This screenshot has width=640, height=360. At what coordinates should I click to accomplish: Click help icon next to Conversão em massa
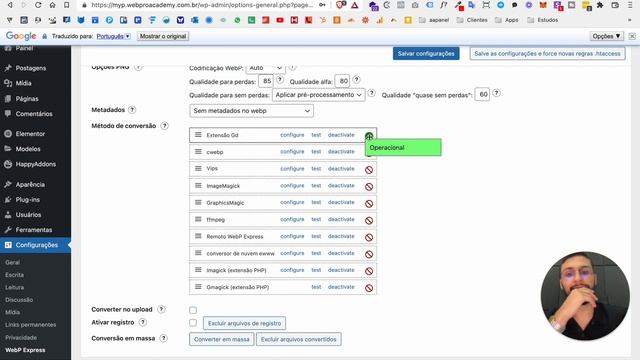pyautogui.click(x=164, y=338)
